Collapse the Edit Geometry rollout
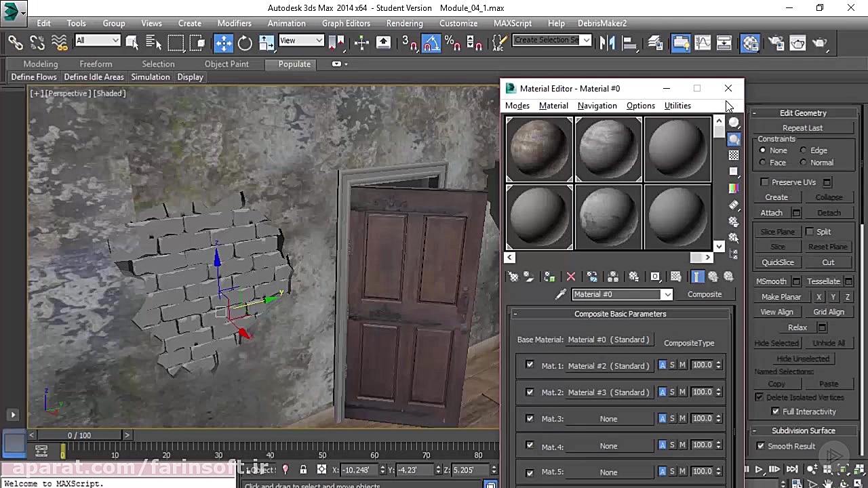 (754, 113)
